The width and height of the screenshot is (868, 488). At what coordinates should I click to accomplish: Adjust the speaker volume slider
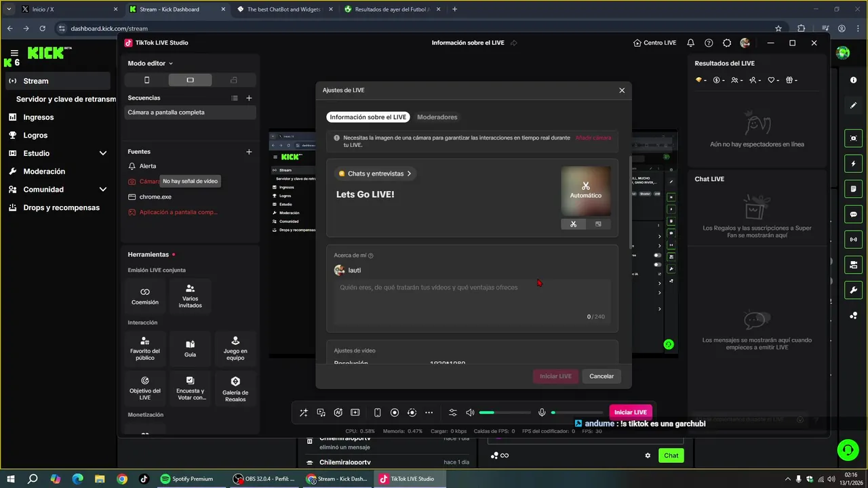pyautogui.click(x=505, y=413)
